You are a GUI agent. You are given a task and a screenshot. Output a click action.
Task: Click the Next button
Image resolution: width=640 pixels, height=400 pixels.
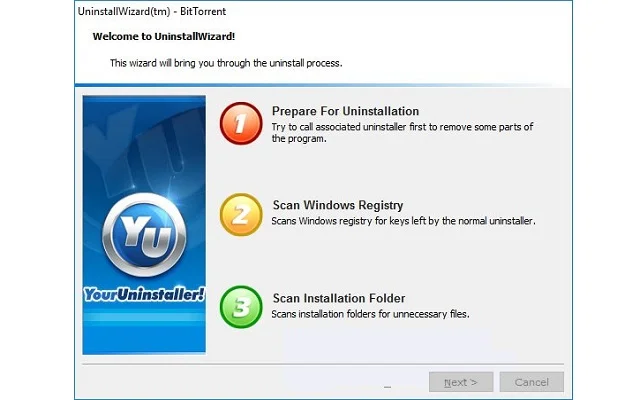pos(461,382)
